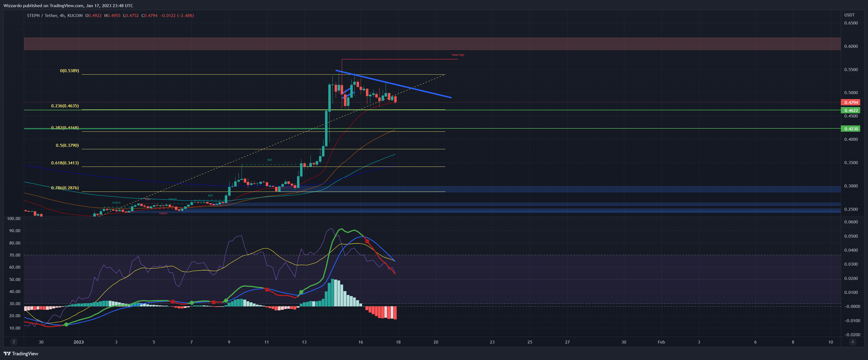
Task: Click the high value H0.4955 in header
Action: pos(112,15)
